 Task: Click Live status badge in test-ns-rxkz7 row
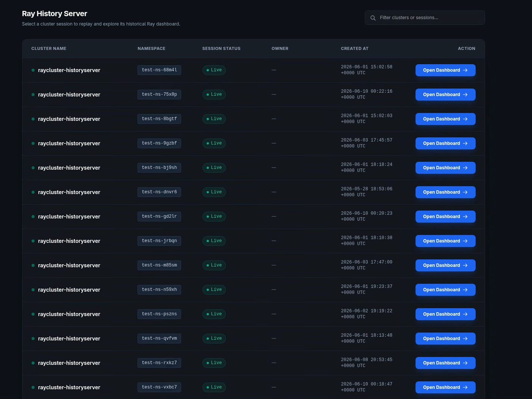[214, 363]
